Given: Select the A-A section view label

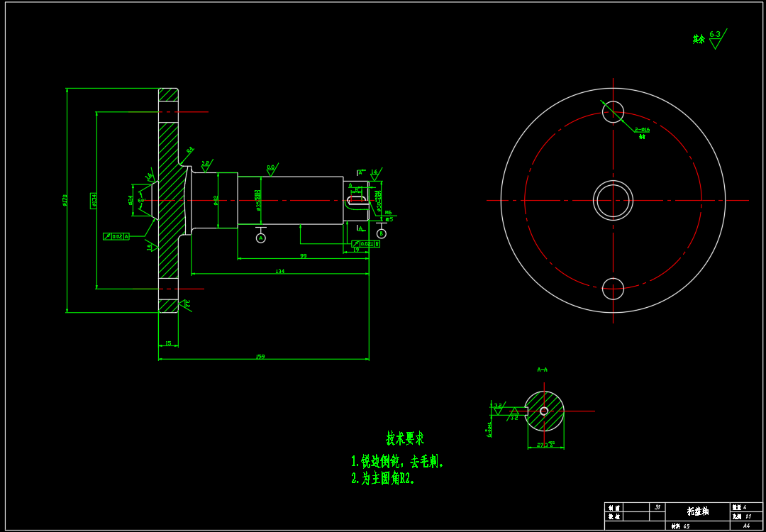Looking at the screenshot, I should coord(543,370).
